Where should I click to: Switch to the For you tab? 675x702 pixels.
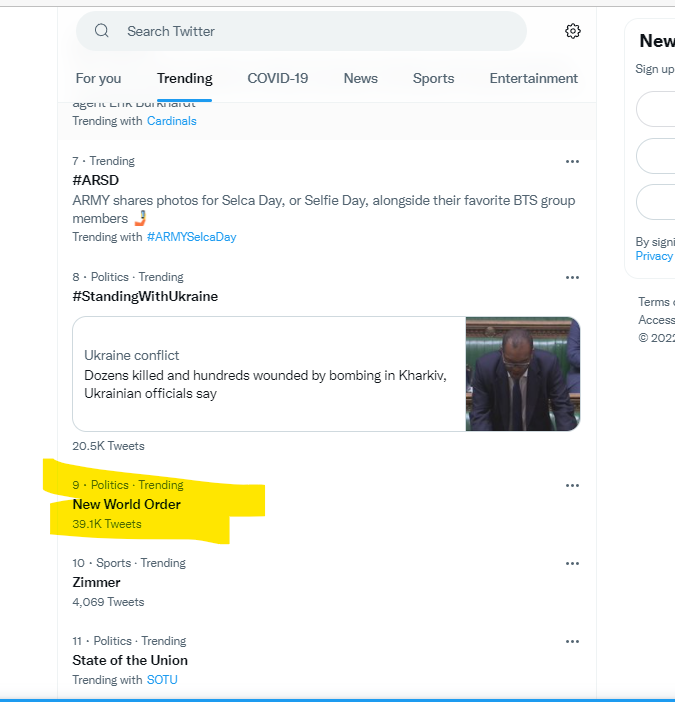(98, 78)
